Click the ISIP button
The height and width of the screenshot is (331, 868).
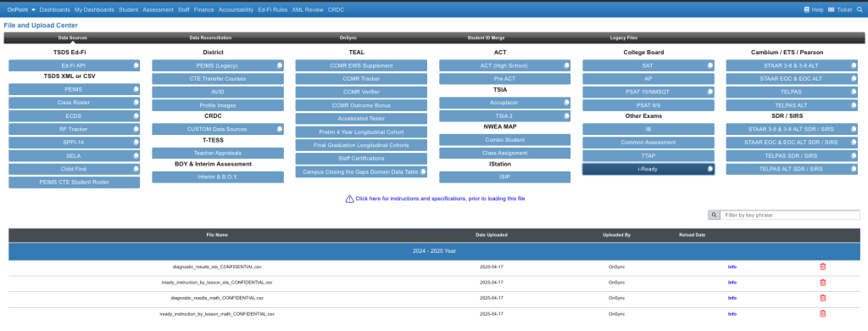pyautogui.click(x=504, y=177)
